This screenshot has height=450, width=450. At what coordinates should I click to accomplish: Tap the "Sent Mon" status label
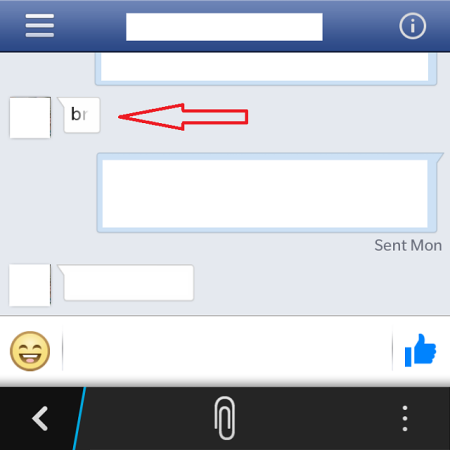pos(408,245)
